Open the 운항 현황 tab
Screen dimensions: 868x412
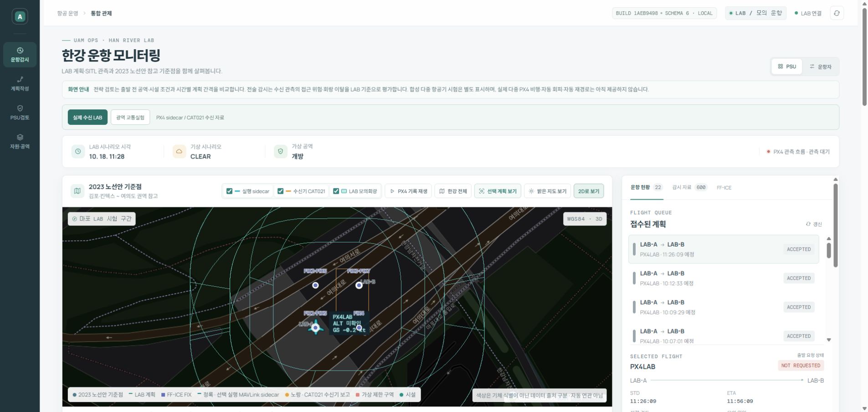pos(647,187)
